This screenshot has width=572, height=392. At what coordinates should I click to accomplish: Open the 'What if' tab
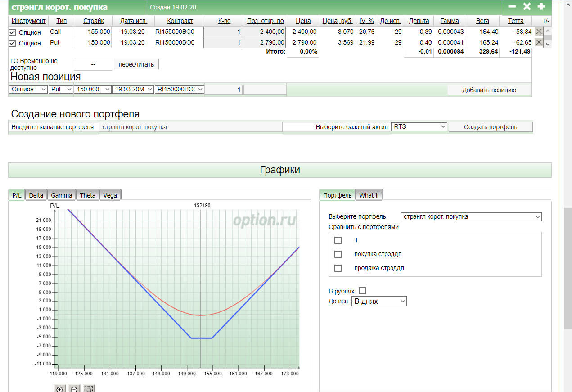tap(369, 195)
